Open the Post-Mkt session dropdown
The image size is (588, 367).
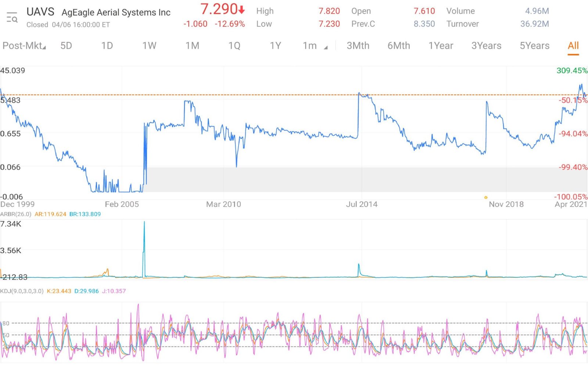(24, 46)
